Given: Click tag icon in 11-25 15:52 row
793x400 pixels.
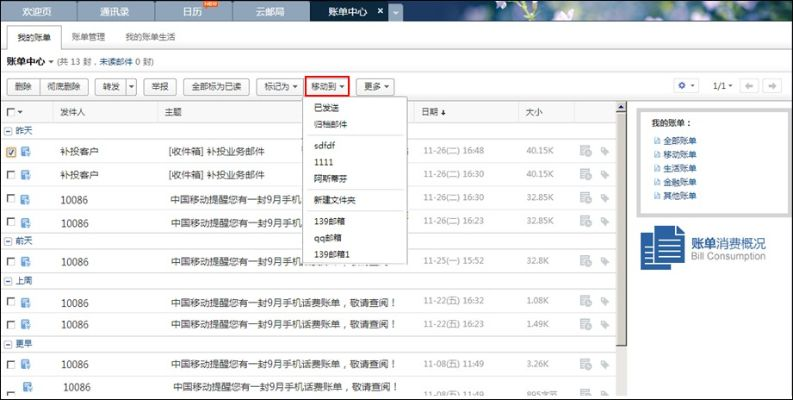Looking at the screenshot, I should point(605,261).
